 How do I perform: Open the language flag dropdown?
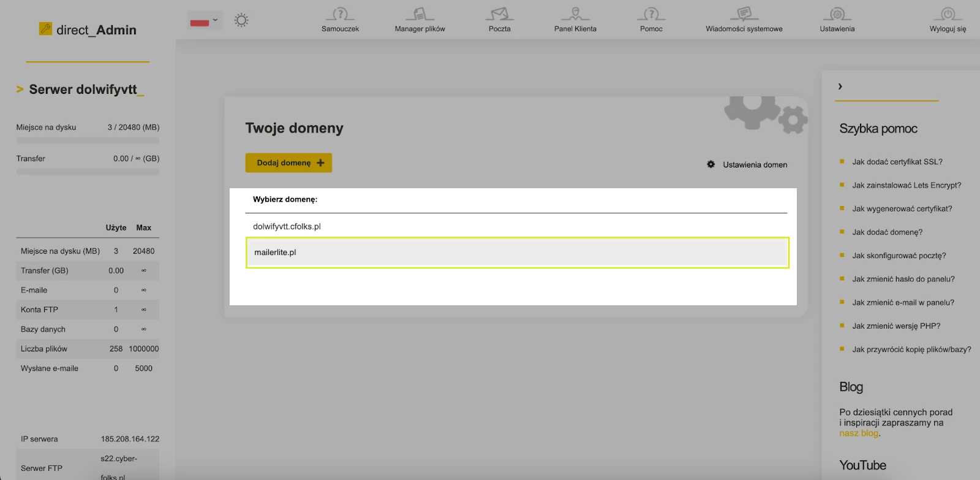(x=205, y=21)
